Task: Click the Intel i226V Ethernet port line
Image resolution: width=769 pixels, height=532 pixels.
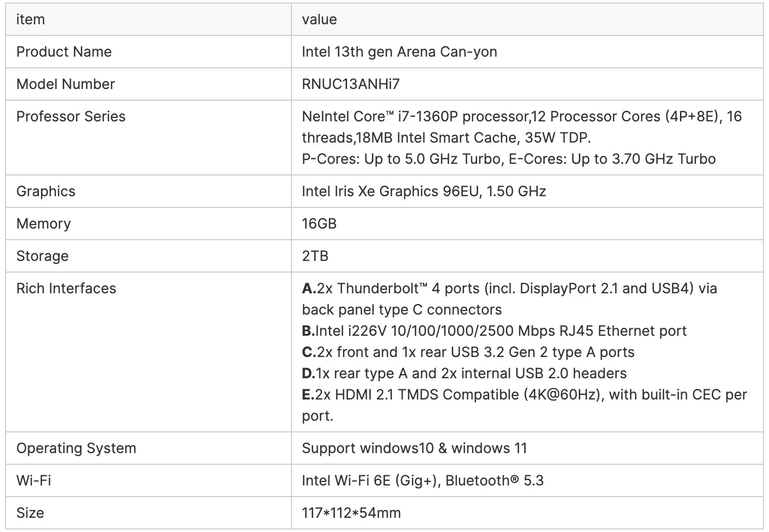Action: click(494, 331)
